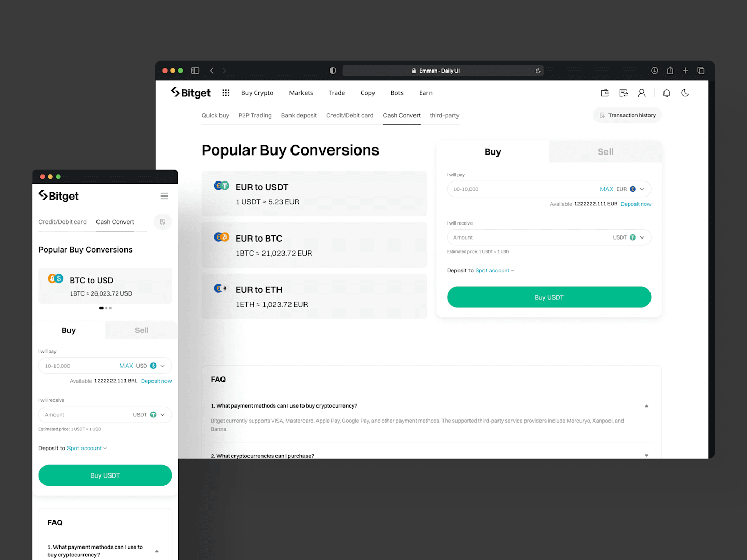Image resolution: width=747 pixels, height=560 pixels.
Task: Click Deposit now link in mobile window
Action: 156,381
